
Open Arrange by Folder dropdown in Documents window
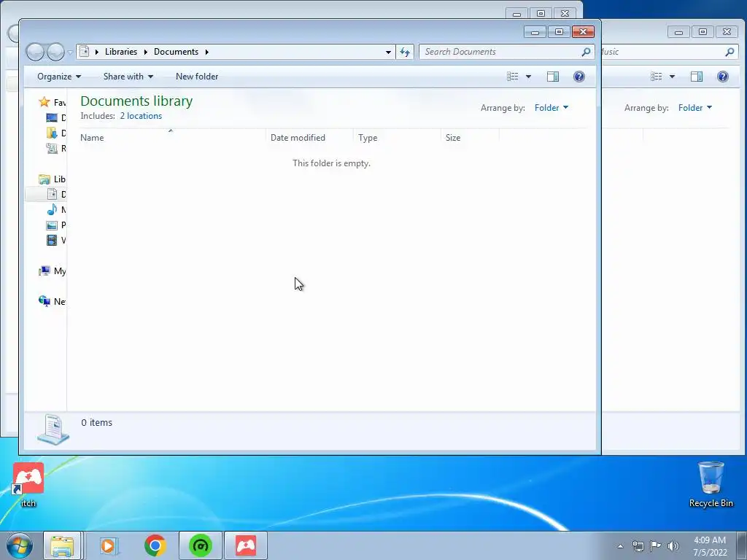point(551,108)
